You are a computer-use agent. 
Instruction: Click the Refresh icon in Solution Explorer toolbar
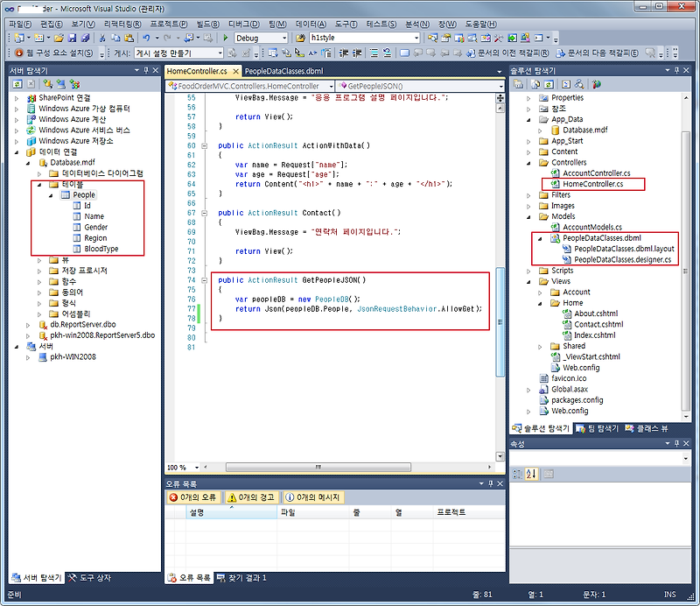[549, 84]
